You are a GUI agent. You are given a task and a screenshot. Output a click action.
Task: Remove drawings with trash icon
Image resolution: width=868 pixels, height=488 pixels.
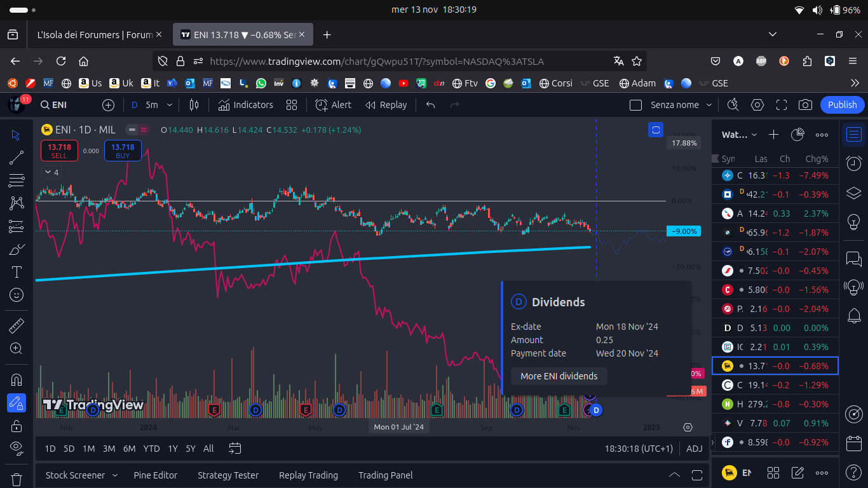click(x=17, y=478)
